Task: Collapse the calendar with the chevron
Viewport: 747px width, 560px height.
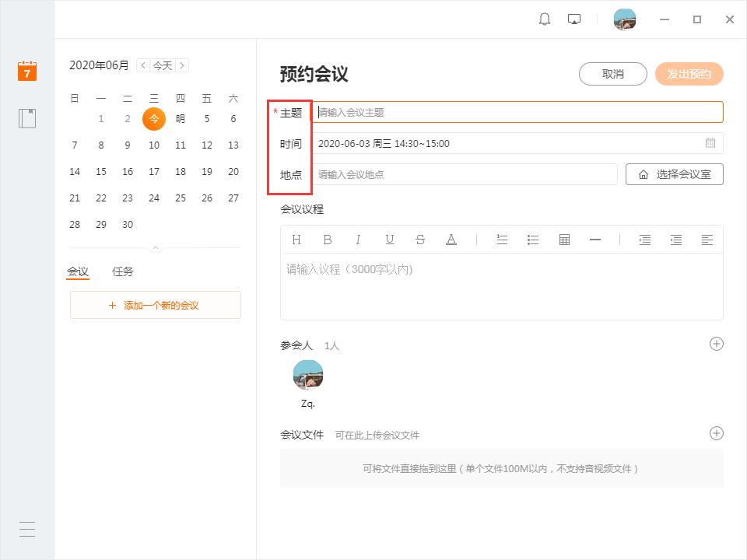Action: (x=156, y=248)
